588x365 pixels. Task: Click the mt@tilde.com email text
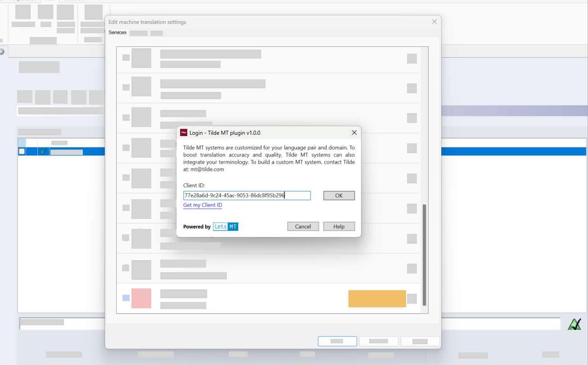pyautogui.click(x=207, y=169)
